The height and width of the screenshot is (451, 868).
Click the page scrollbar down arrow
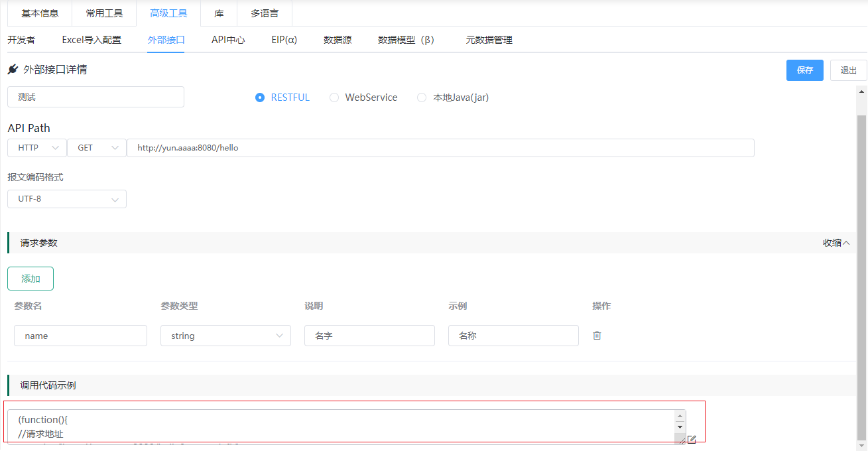[862, 445]
